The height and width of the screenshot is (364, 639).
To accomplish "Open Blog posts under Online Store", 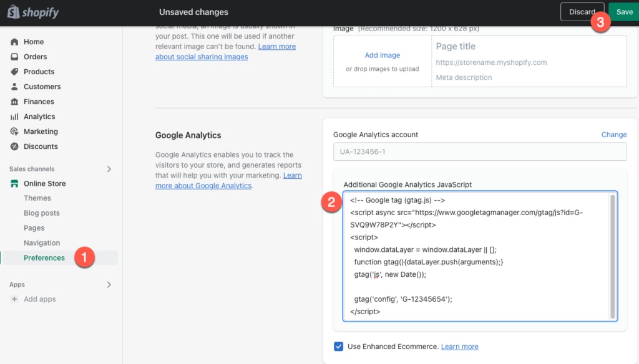I will point(42,213).
